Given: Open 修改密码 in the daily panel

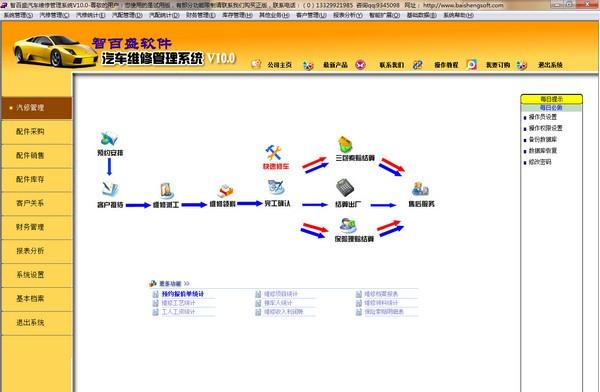Looking at the screenshot, I should (540, 162).
